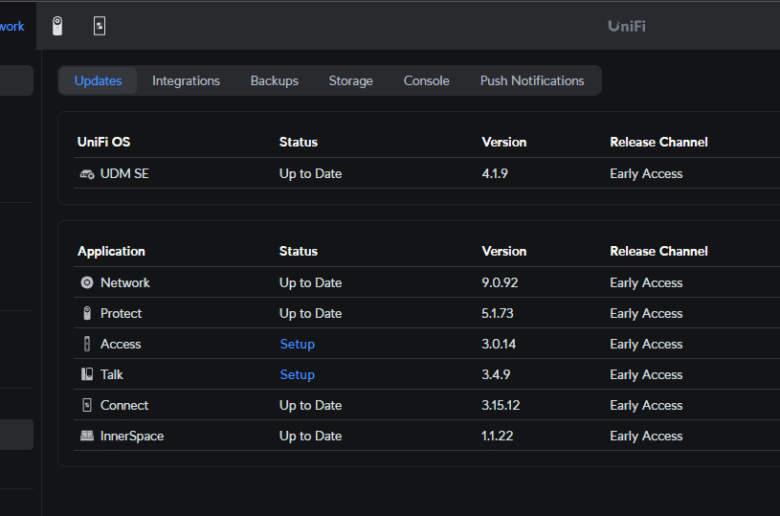Click the UDM SE device icon
This screenshot has height=516, width=780.
[87, 174]
